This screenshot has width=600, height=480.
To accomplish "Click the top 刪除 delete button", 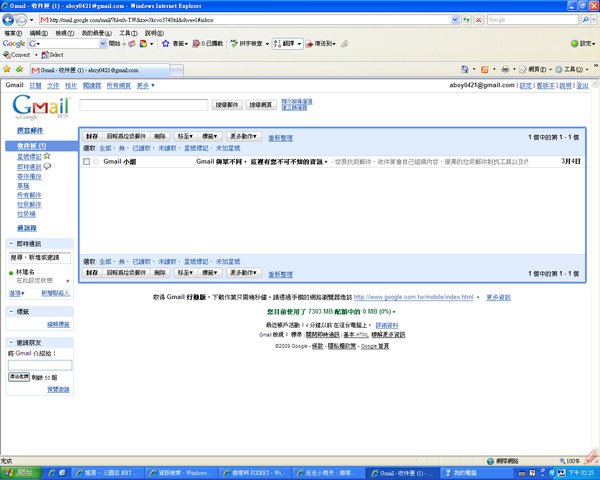I will coord(160,136).
